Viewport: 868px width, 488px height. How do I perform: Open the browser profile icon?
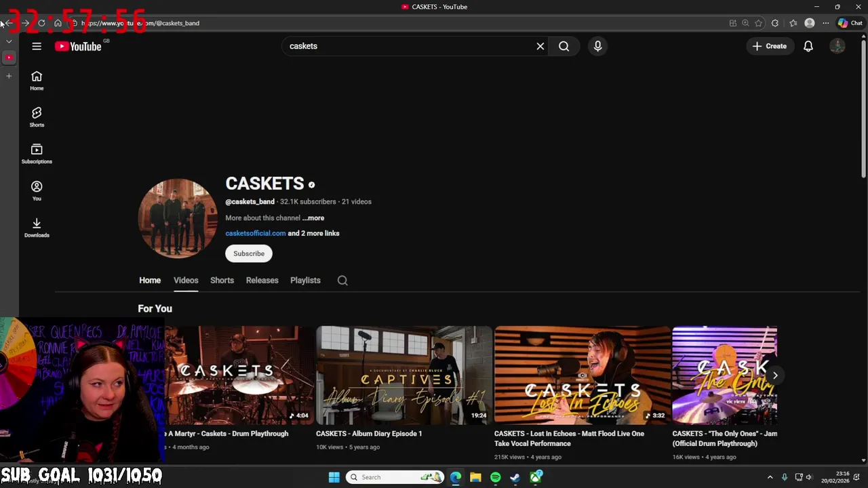[x=810, y=23]
